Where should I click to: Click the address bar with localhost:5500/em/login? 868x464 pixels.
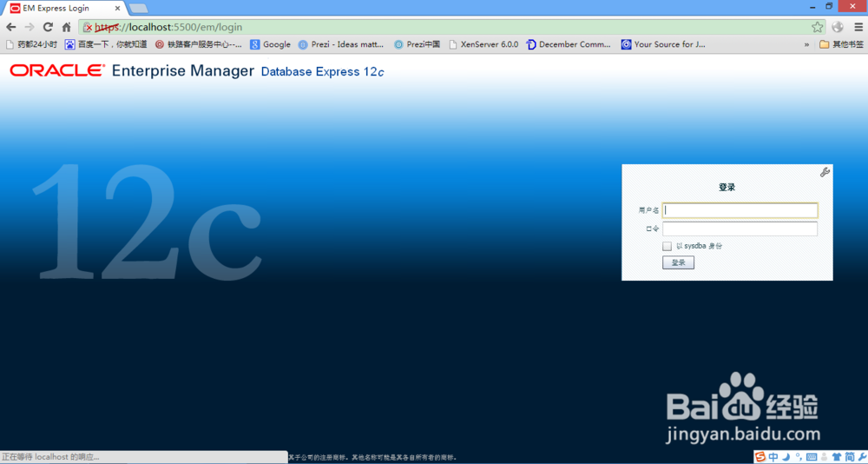451,27
